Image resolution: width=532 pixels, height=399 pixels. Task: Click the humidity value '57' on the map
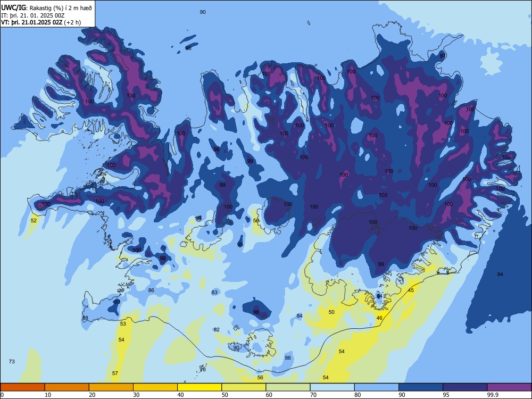(x=115, y=373)
